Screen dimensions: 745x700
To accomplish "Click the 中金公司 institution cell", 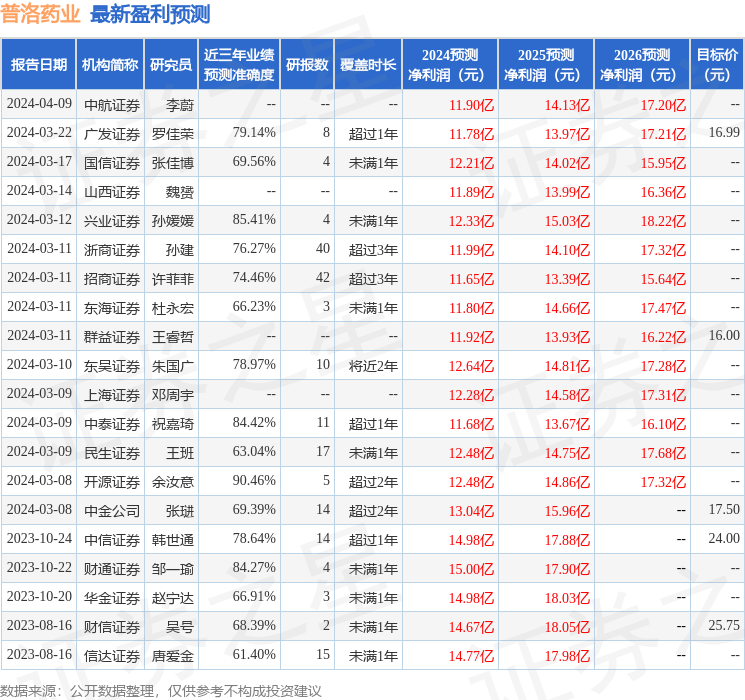I will coord(112,511).
